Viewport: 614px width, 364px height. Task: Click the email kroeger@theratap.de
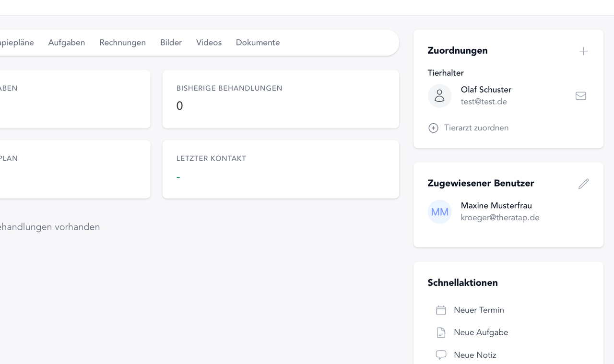click(x=500, y=218)
